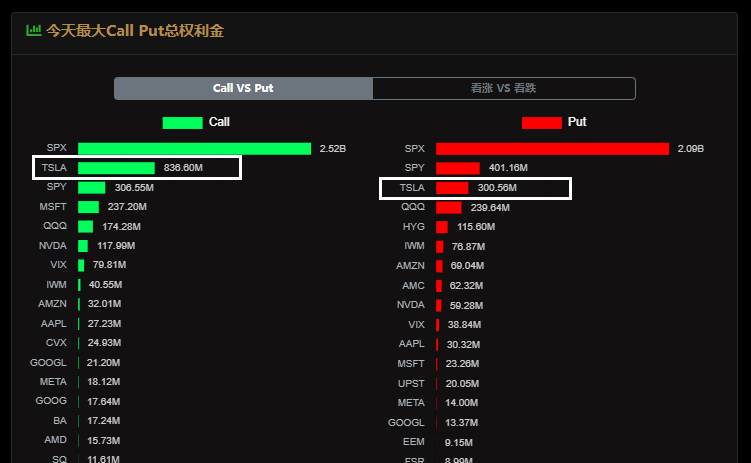Click the Call value 2.52B
Viewport: 751px width, 463px height.
332,148
